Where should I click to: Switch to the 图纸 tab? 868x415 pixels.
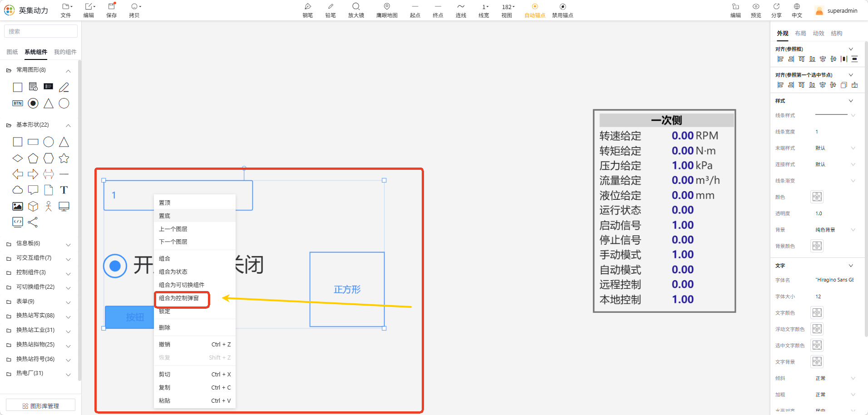[12, 52]
